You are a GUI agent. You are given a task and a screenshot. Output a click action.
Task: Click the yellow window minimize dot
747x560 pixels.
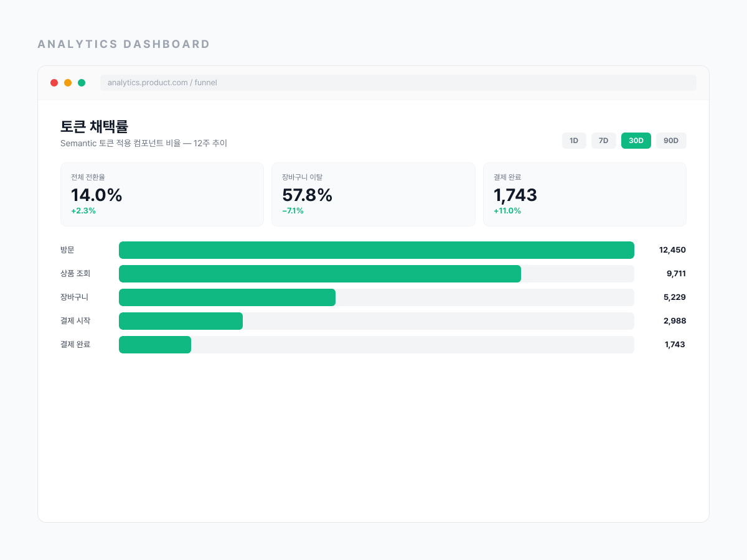pyautogui.click(x=68, y=83)
